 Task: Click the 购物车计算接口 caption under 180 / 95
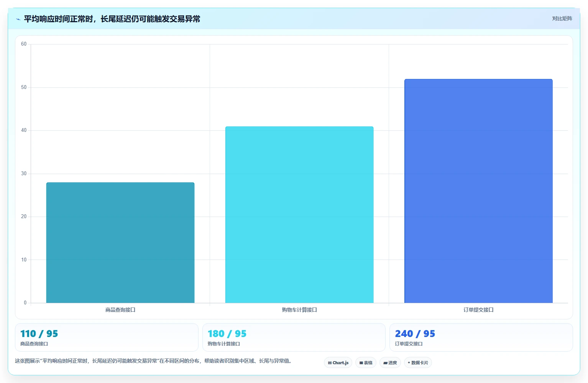224,344
